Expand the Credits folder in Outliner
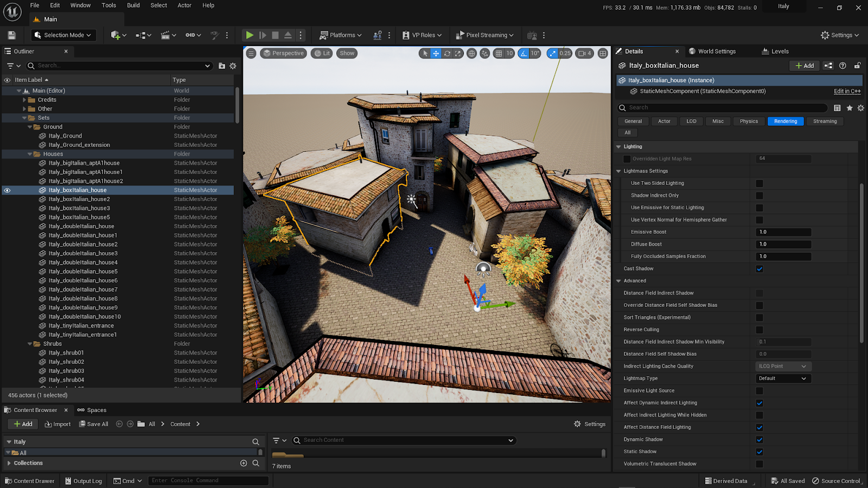 [x=24, y=100]
